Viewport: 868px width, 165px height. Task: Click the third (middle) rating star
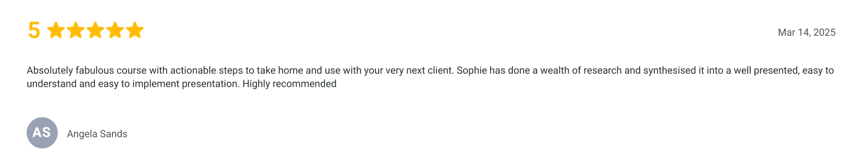coord(95,30)
